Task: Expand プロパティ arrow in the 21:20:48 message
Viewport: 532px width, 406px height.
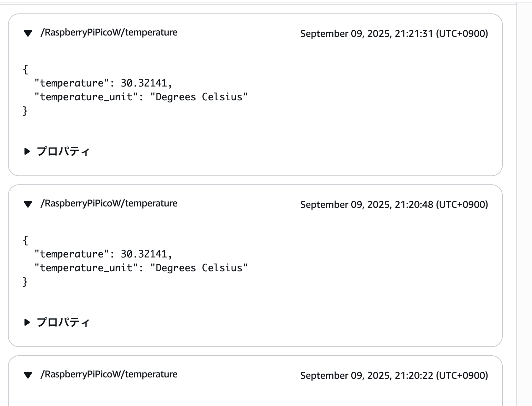Action: click(x=27, y=322)
